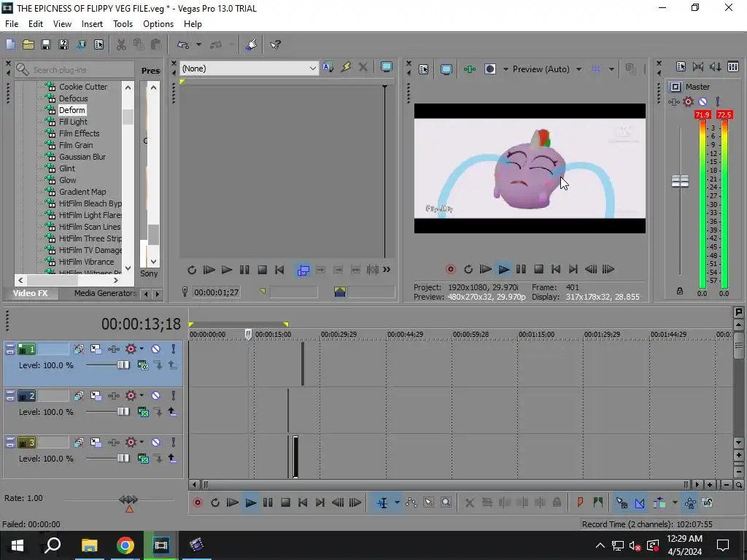
Task: Open Sony Vegas from Windows taskbar
Action: 161,545
